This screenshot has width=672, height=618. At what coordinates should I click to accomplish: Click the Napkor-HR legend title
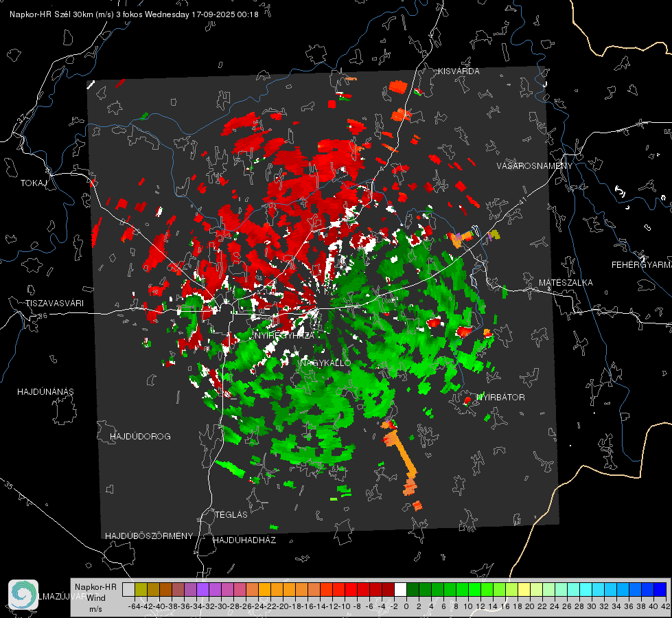coord(95,587)
